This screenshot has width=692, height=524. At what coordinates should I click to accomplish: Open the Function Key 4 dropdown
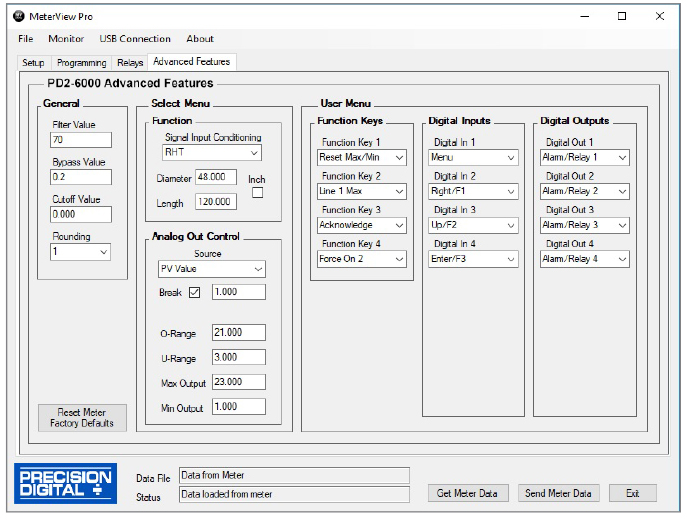click(361, 259)
